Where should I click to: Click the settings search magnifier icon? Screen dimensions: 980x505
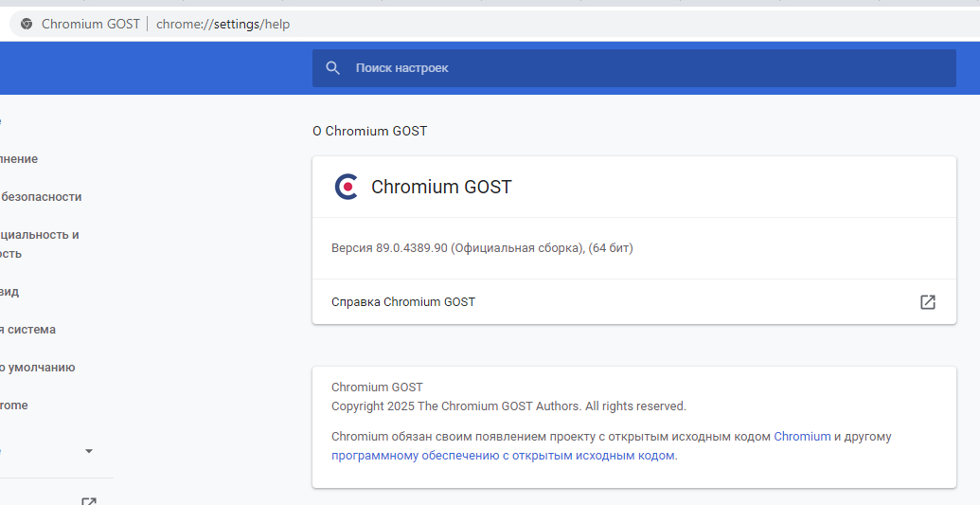point(333,68)
